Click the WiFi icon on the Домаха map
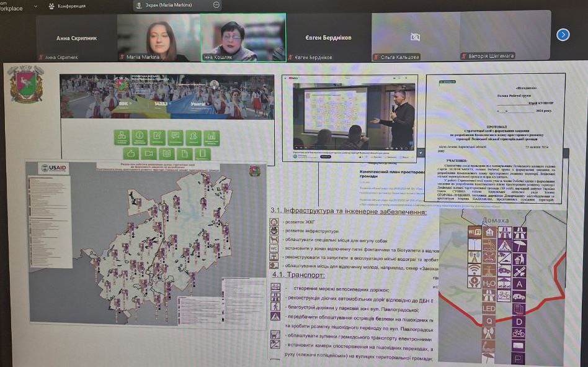The height and width of the screenshot is (367, 588). (474, 232)
